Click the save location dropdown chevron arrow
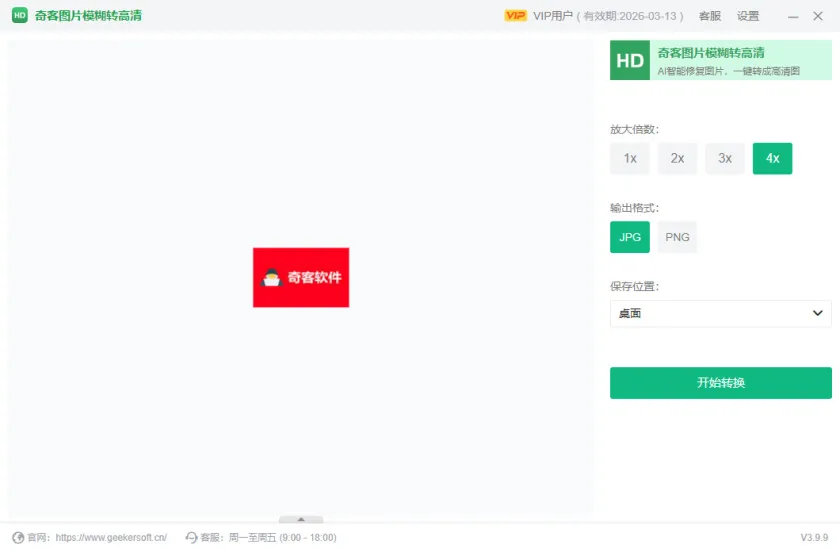Screen dimensions: 840x552 [818, 313]
